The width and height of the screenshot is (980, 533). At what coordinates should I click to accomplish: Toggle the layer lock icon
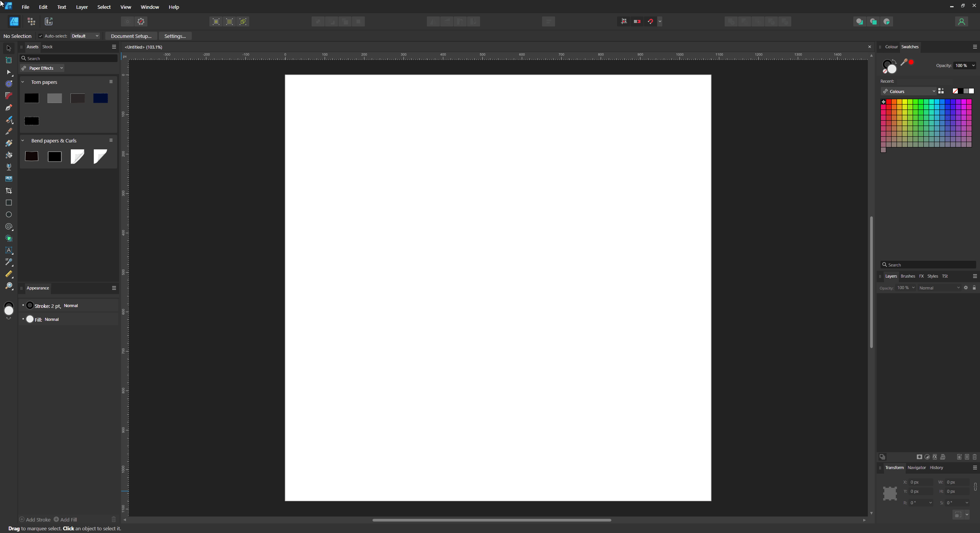point(974,288)
